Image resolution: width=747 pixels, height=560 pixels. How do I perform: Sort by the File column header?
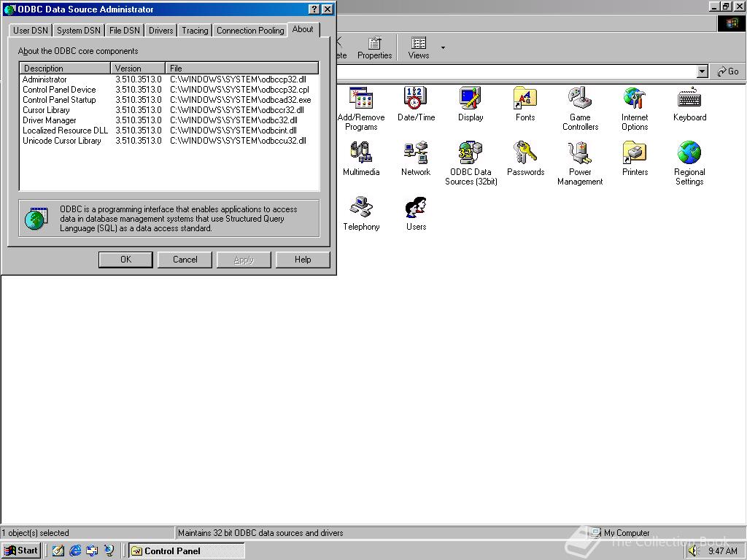[242, 68]
